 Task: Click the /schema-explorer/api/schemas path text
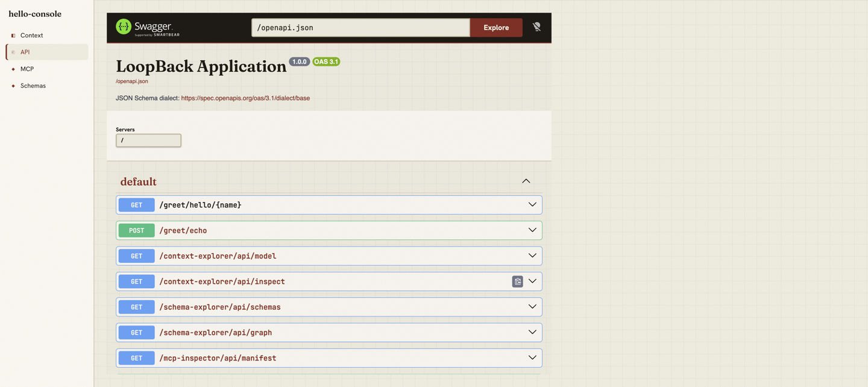(220, 307)
